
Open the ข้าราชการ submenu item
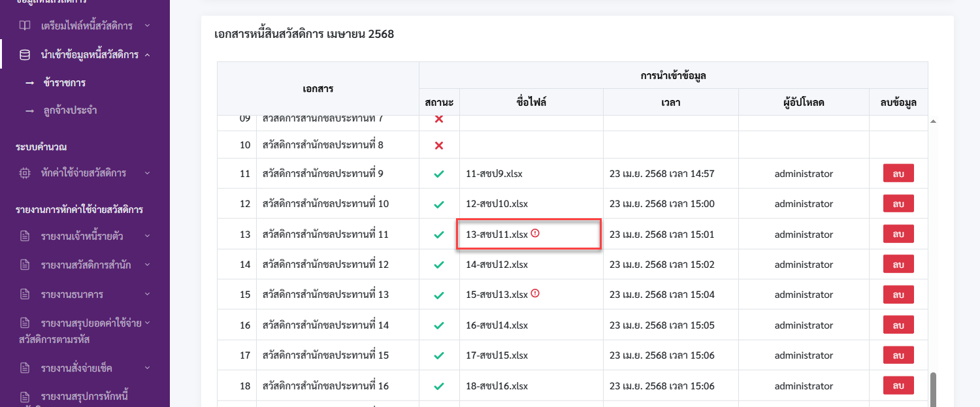(65, 83)
